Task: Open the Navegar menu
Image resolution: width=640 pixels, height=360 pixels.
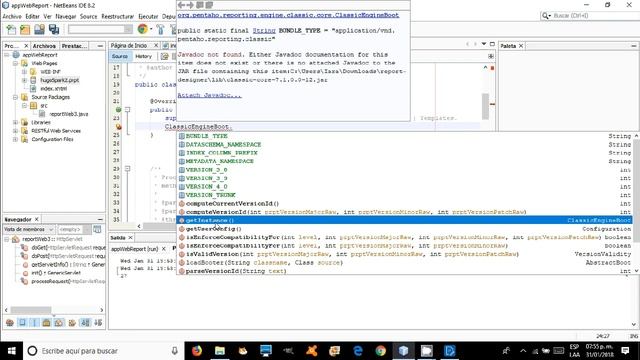Action: (x=66, y=16)
